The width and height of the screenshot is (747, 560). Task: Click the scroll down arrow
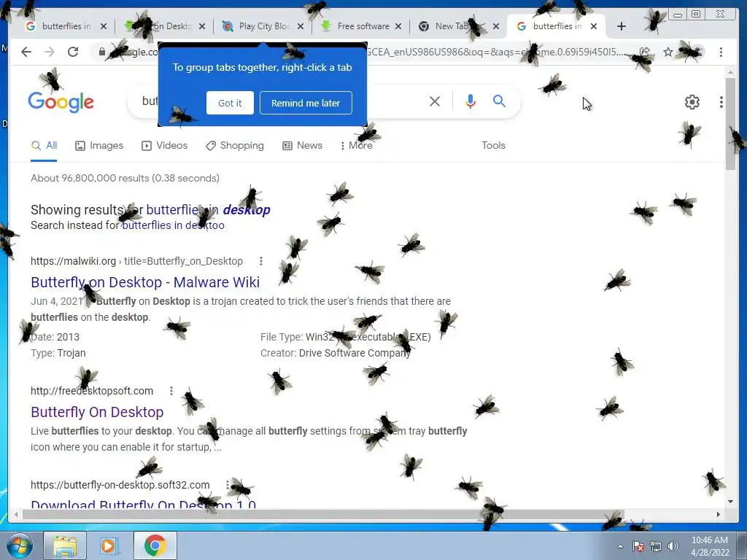[x=730, y=502]
